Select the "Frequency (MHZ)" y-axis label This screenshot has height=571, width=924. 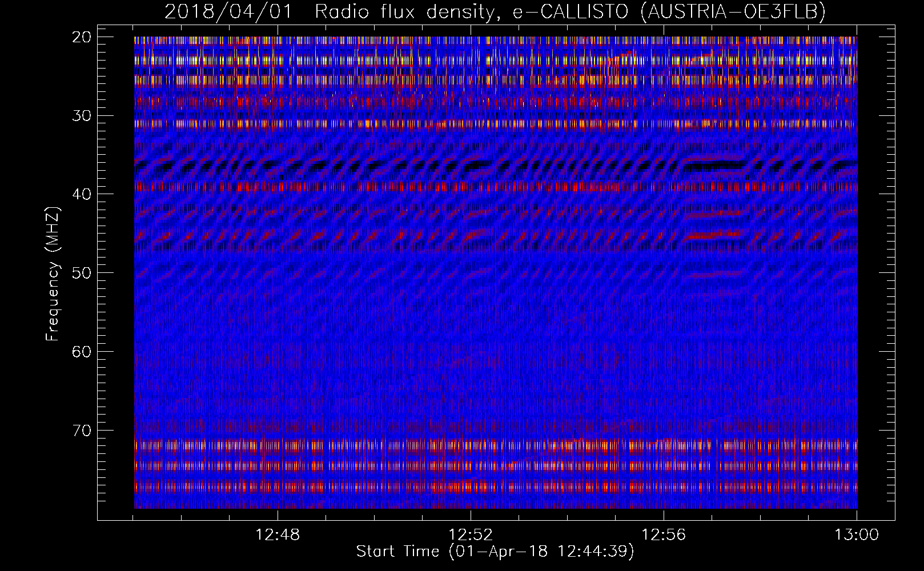coord(53,274)
